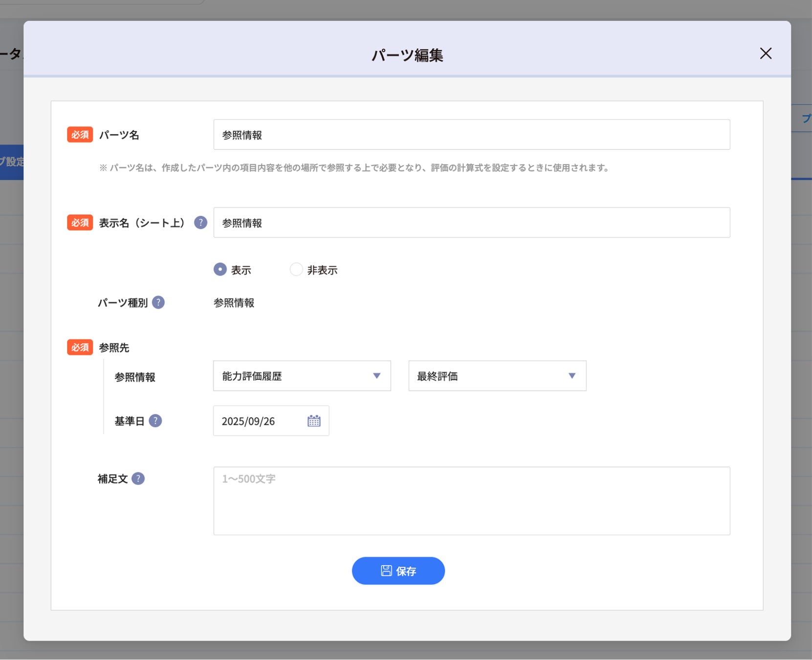Click the 補足文 text area
The height and width of the screenshot is (660, 812).
point(472,501)
